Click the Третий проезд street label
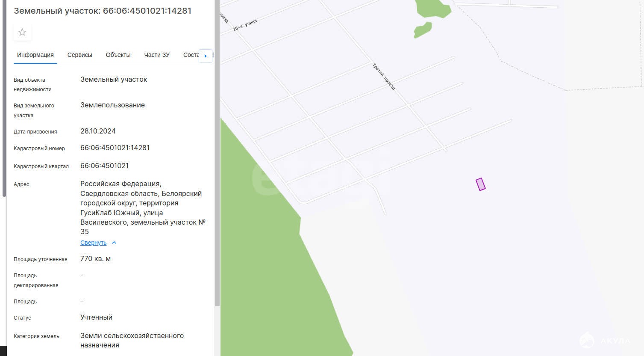This screenshot has height=356, width=644. click(x=384, y=77)
